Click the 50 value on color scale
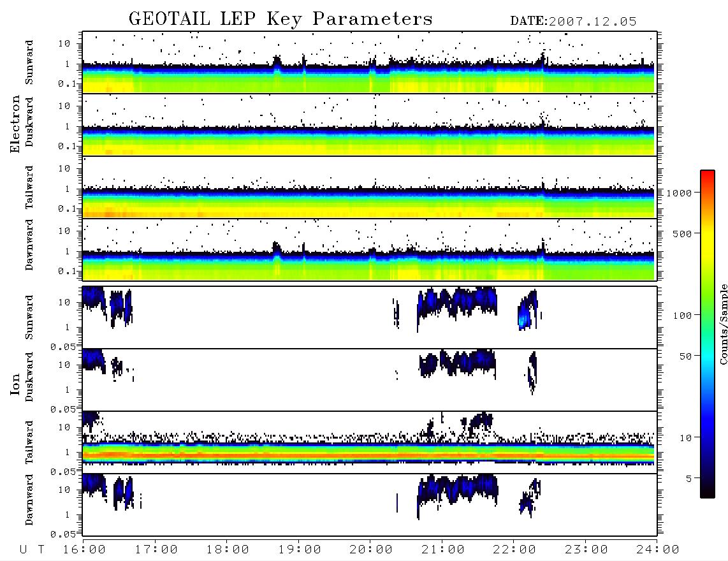Image resolution: width=728 pixels, height=561 pixels. pos(686,356)
